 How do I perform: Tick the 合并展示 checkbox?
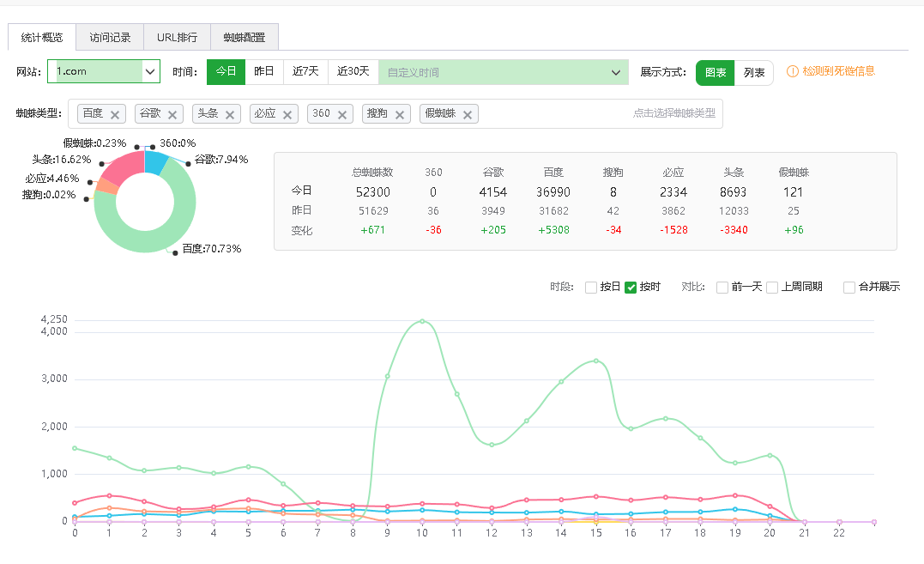pyautogui.click(x=849, y=287)
